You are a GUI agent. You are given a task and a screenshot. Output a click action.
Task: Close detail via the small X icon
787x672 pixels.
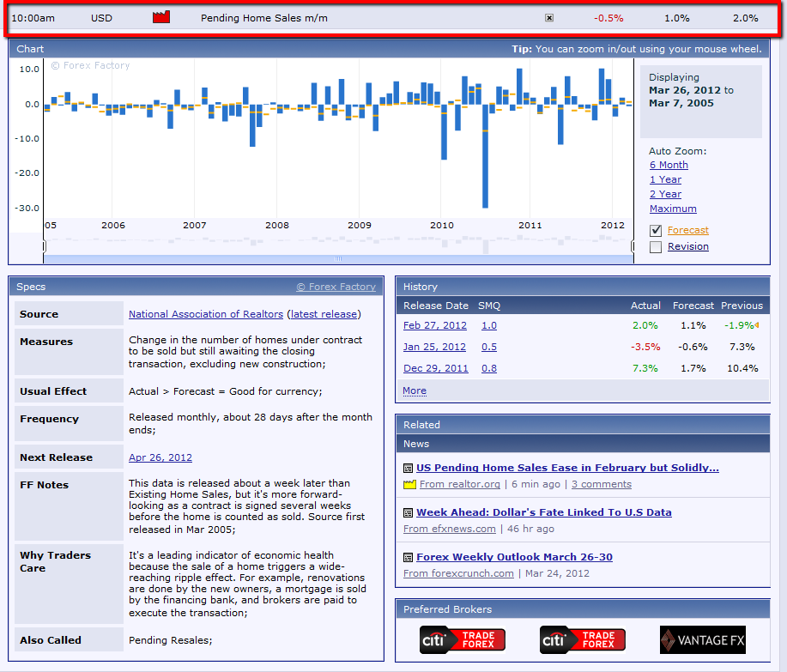[x=549, y=18]
